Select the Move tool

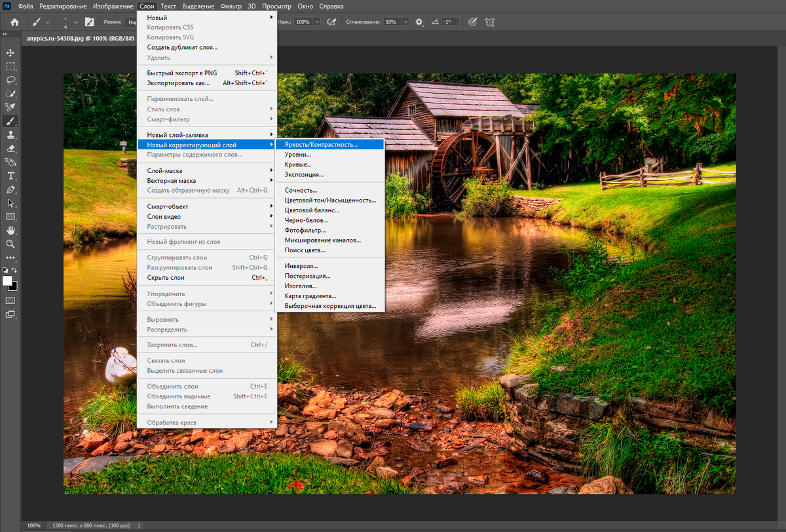tap(10, 53)
